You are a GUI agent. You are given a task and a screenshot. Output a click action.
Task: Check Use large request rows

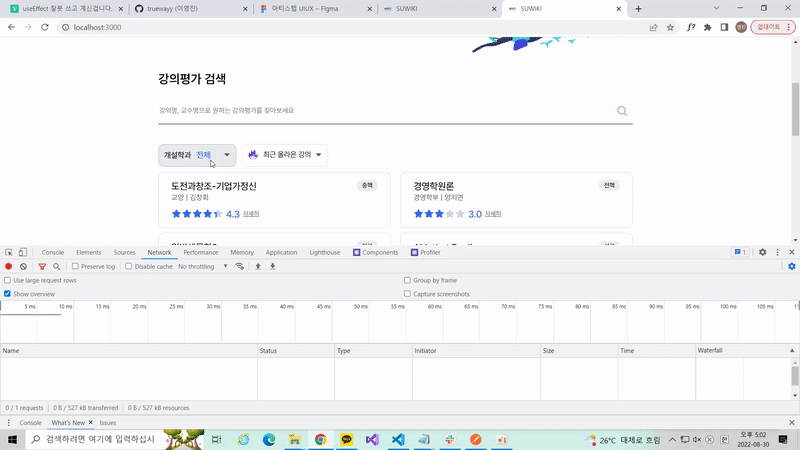7,280
